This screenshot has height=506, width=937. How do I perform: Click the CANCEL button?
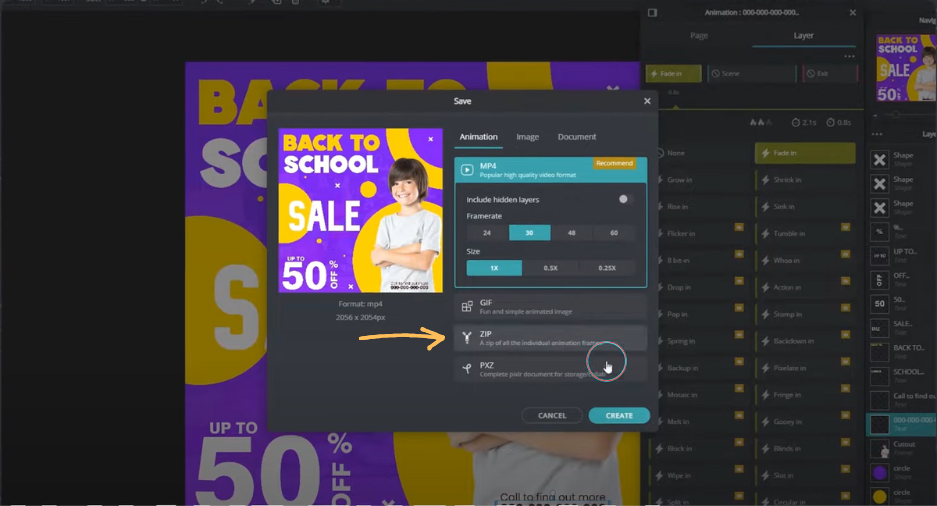coord(552,415)
